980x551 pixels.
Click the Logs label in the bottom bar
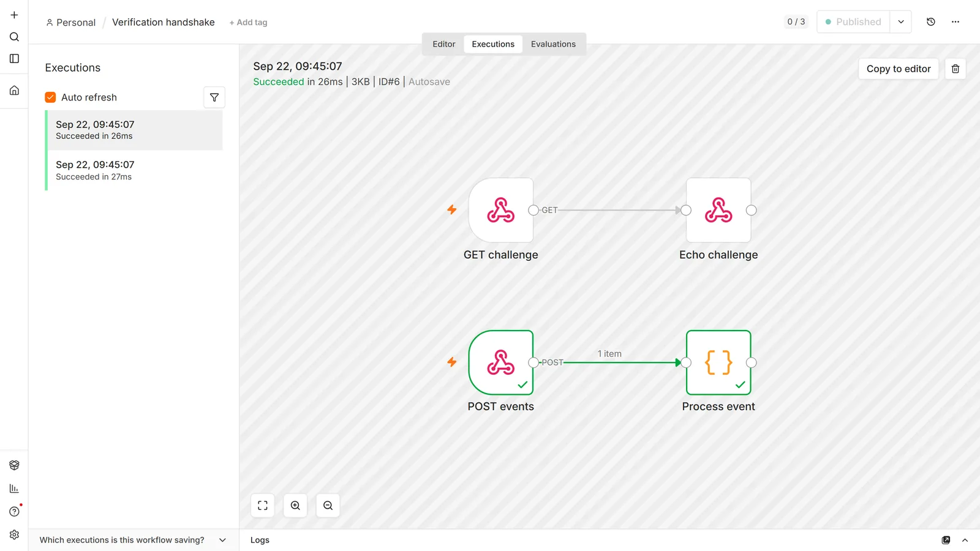260,540
